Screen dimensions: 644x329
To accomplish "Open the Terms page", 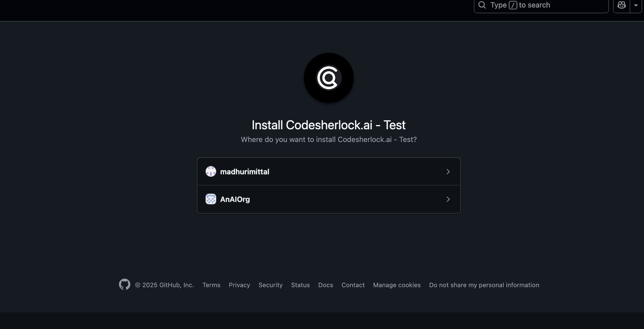I will tap(211, 285).
